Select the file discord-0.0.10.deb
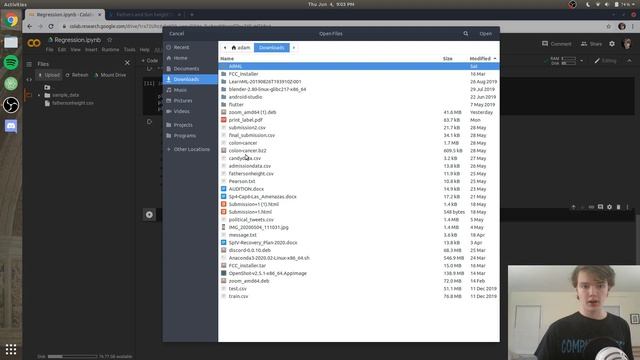Image resolution: width=640 pixels, height=360 pixels. click(359, 250)
